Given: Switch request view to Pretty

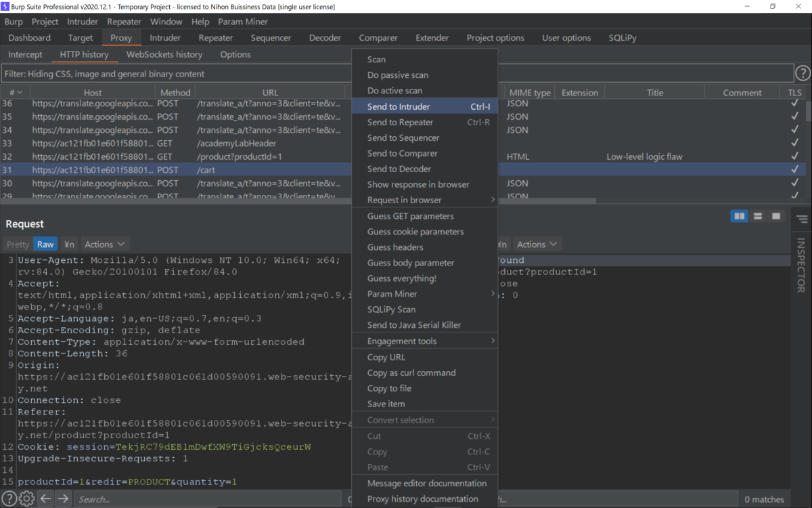Looking at the screenshot, I should click(18, 244).
